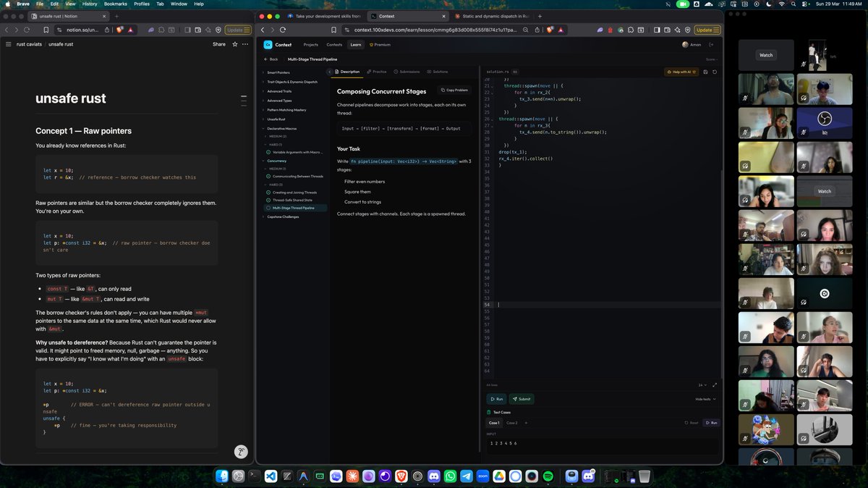Click the log out icon next to Aman
The width and height of the screenshot is (868, 488).
[x=711, y=44]
